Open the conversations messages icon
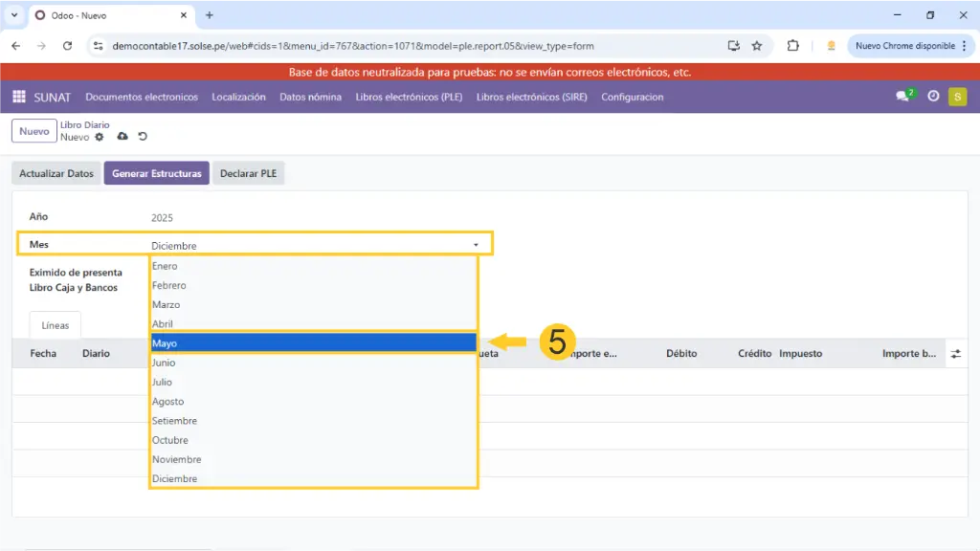 902,97
